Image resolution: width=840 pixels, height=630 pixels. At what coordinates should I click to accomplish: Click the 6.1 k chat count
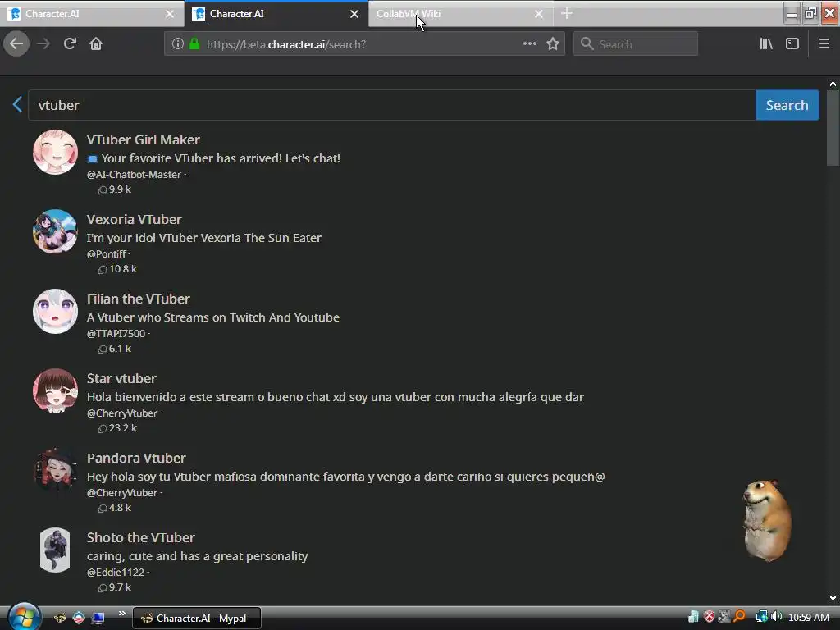(114, 349)
